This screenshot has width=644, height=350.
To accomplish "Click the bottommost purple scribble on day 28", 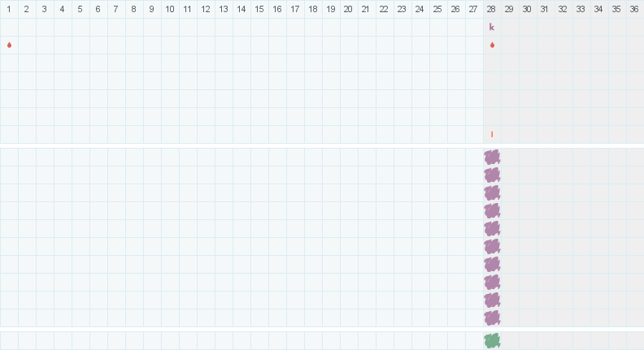I will coord(492,318).
